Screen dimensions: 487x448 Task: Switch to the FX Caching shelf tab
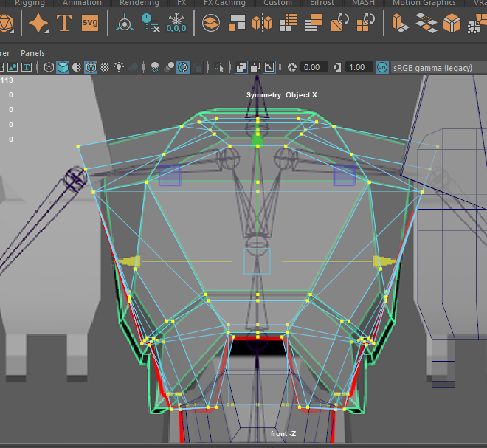(x=225, y=3)
